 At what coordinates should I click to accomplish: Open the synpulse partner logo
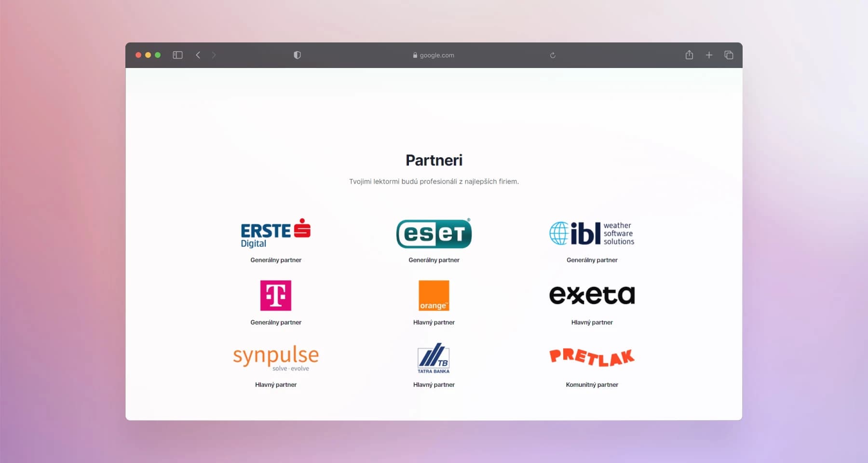click(276, 358)
